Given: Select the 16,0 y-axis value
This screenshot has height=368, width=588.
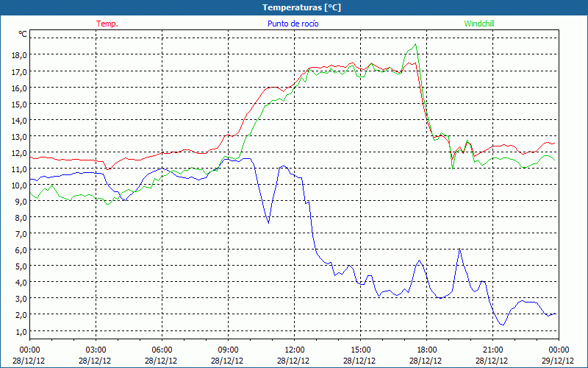Looking at the screenshot, I should click(x=19, y=88).
